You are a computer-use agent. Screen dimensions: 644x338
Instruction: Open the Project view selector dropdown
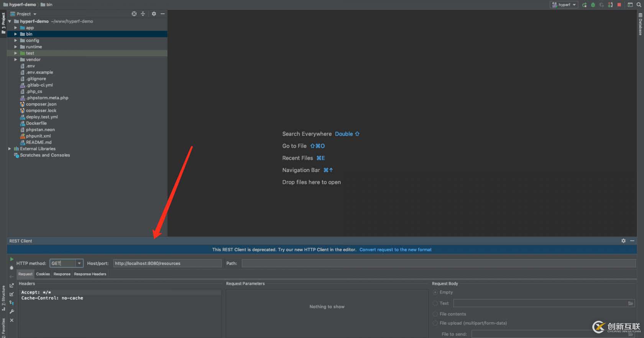(x=23, y=14)
